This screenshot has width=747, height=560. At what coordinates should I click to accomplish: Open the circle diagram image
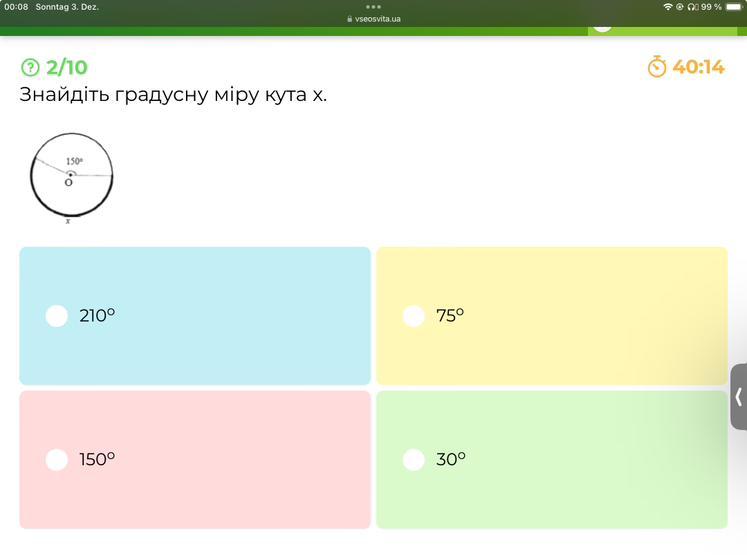click(x=70, y=178)
